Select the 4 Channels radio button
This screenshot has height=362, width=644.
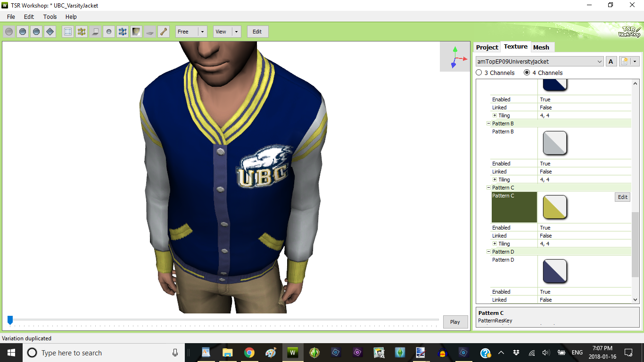[527, 73]
